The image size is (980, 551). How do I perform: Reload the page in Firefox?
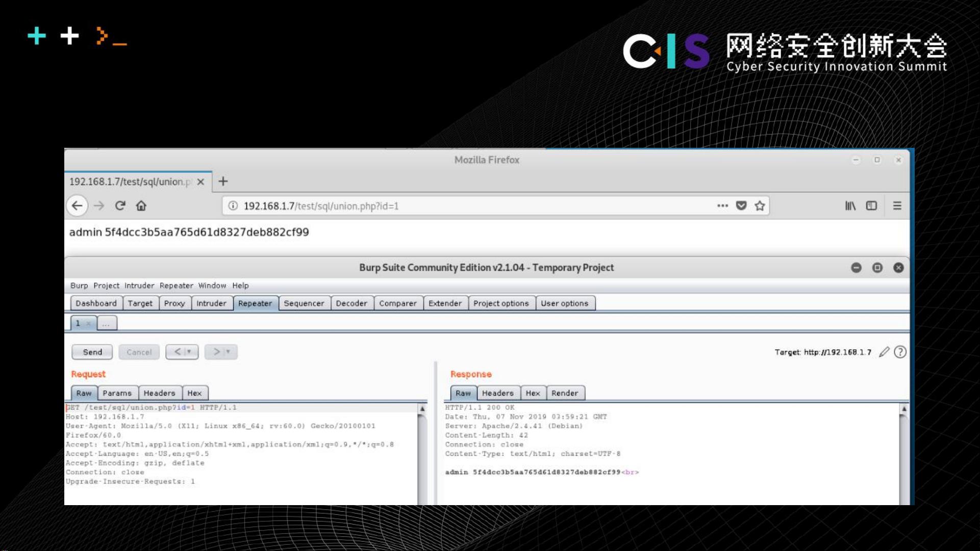120,206
